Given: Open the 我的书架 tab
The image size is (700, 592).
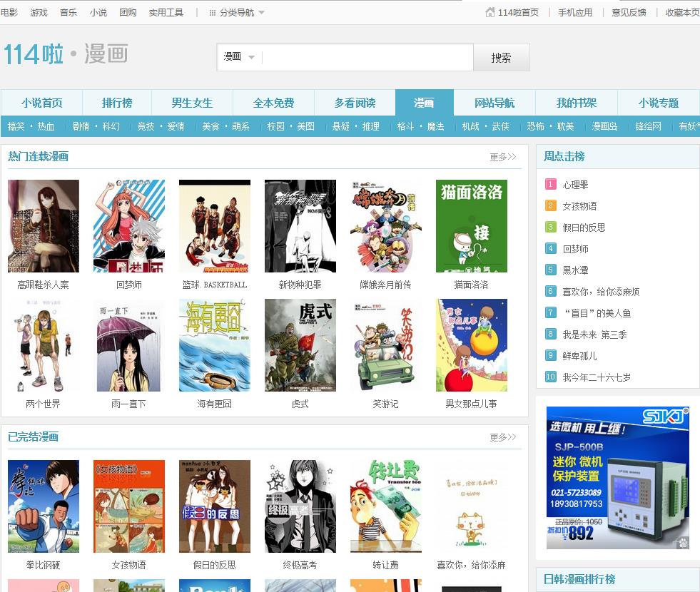Looking at the screenshot, I should coord(577,103).
